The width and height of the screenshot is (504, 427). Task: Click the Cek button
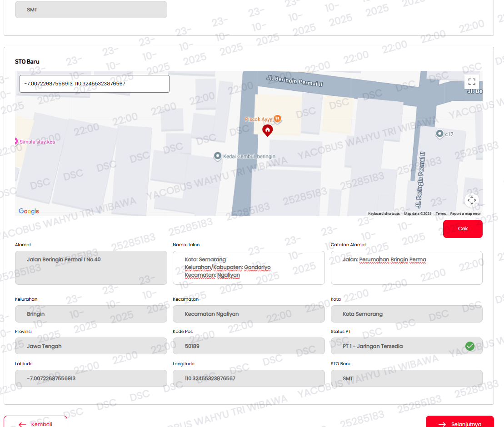463,229
